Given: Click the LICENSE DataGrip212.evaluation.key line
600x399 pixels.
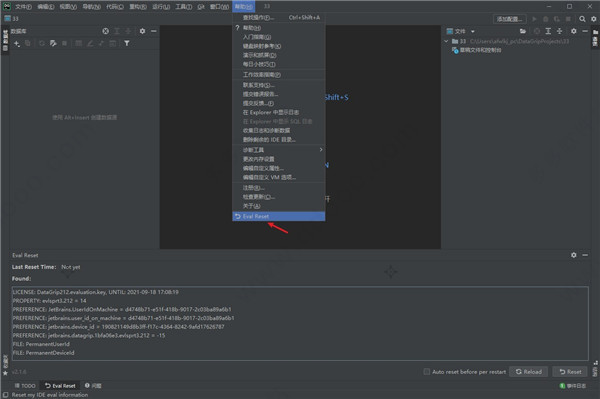Looking at the screenshot, I should tap(96, 292).
